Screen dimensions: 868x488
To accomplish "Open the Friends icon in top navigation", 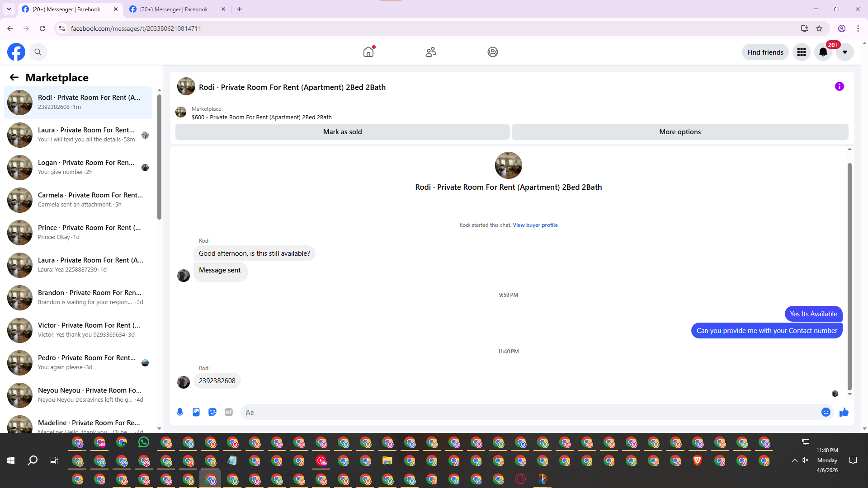I will pos(431,52).
